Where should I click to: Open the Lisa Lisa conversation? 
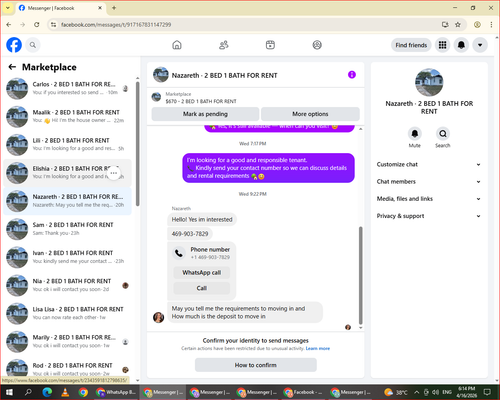(67, 313)
